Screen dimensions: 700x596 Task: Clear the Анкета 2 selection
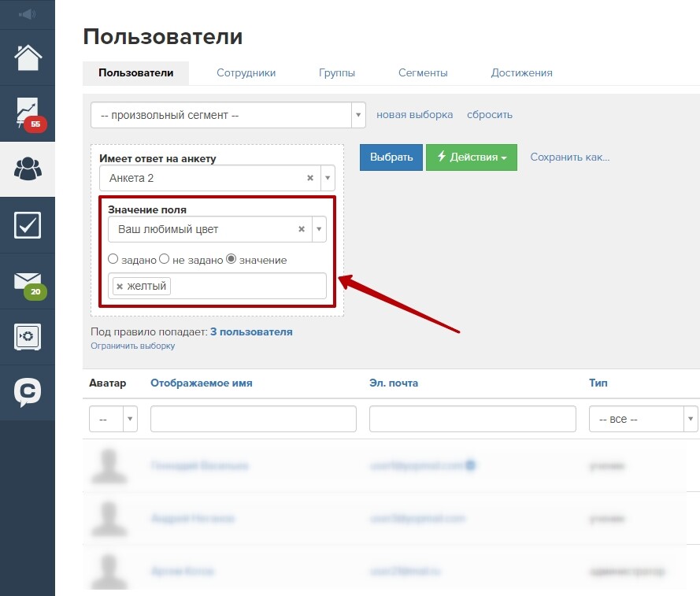pyautogui.click(x=310, y=178)
